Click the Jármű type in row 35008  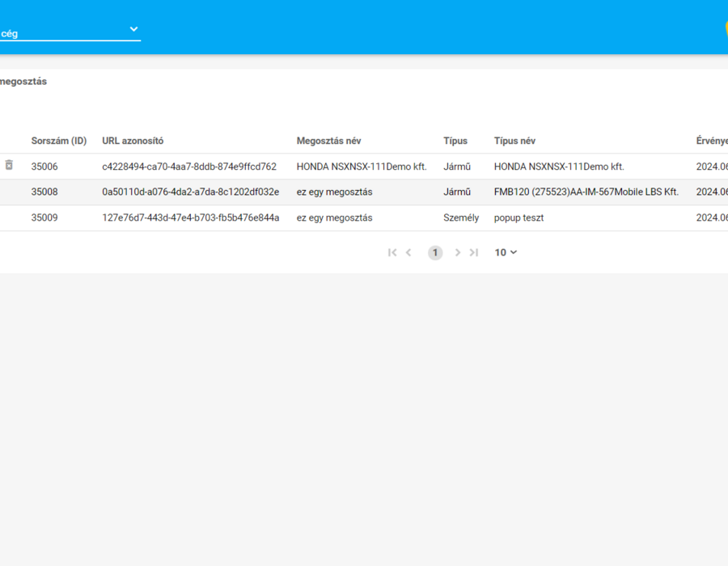click(457, 192)
